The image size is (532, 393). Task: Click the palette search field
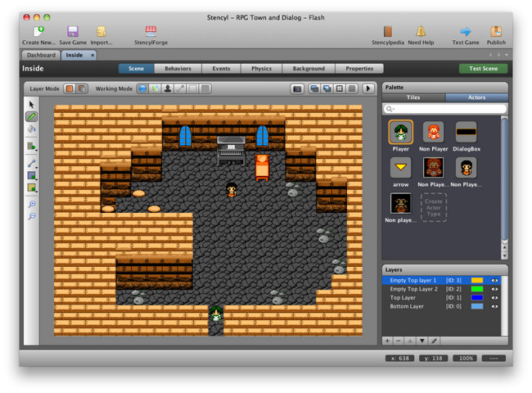[x=444, y=109]
